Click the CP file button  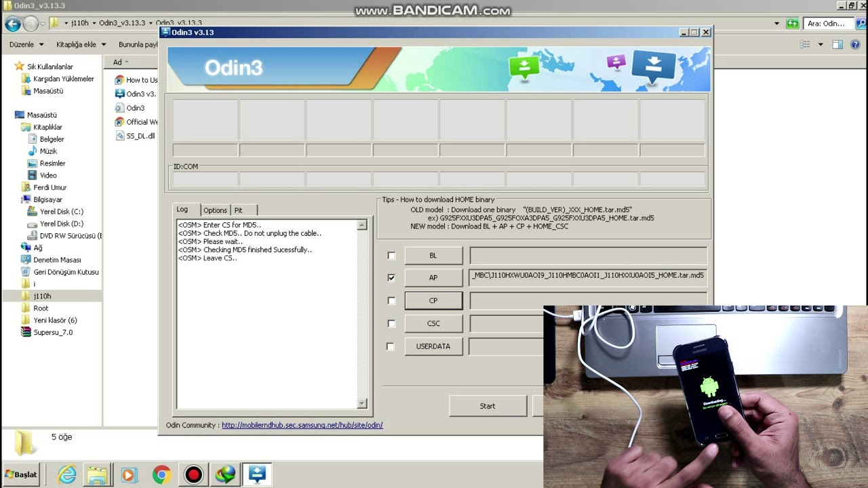(433, 300)
